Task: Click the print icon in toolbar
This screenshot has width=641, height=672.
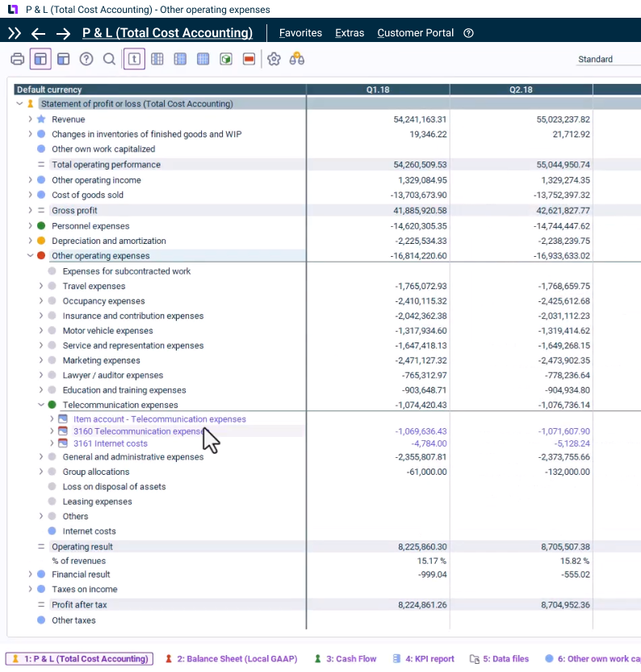Action: click(17, 59)
